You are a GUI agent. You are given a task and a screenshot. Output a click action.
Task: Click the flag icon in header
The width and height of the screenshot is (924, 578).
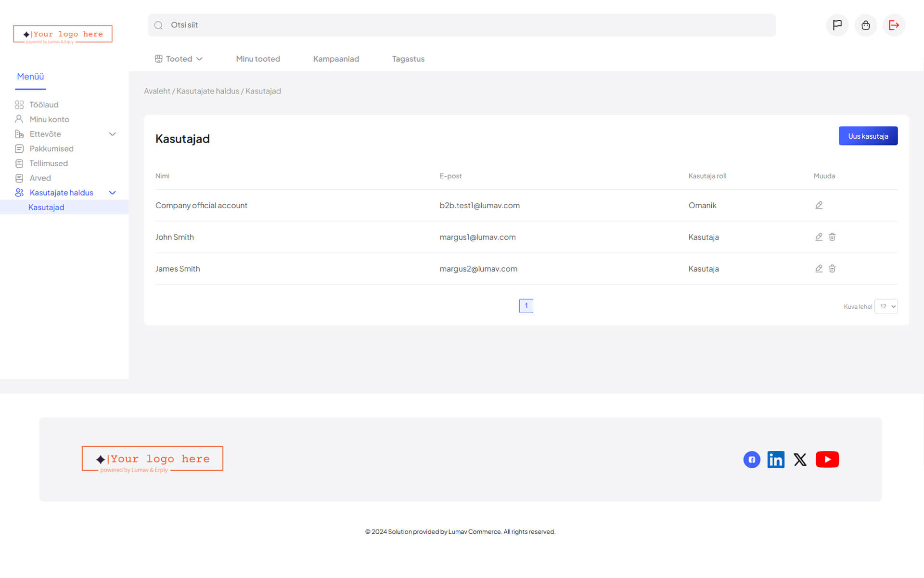(837, 25)
